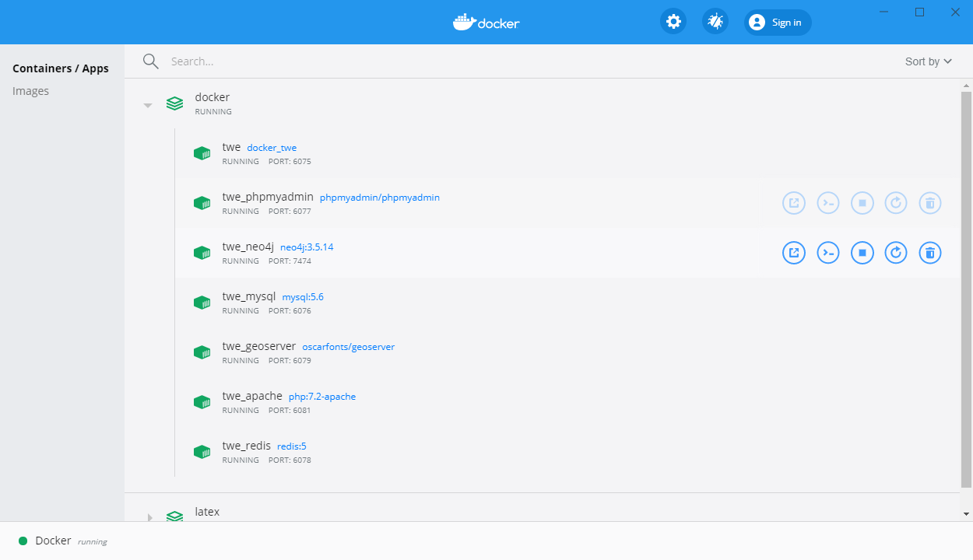Open the oscarfonts/geoserver image link
The width and height of the screenshot is (973, 560).
(348, 347)
